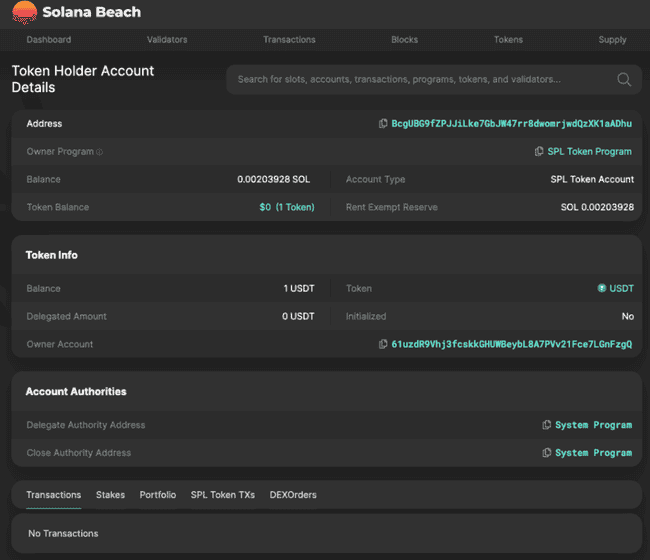
Task: Open the Transactions nav item
Action: (289, 40)
